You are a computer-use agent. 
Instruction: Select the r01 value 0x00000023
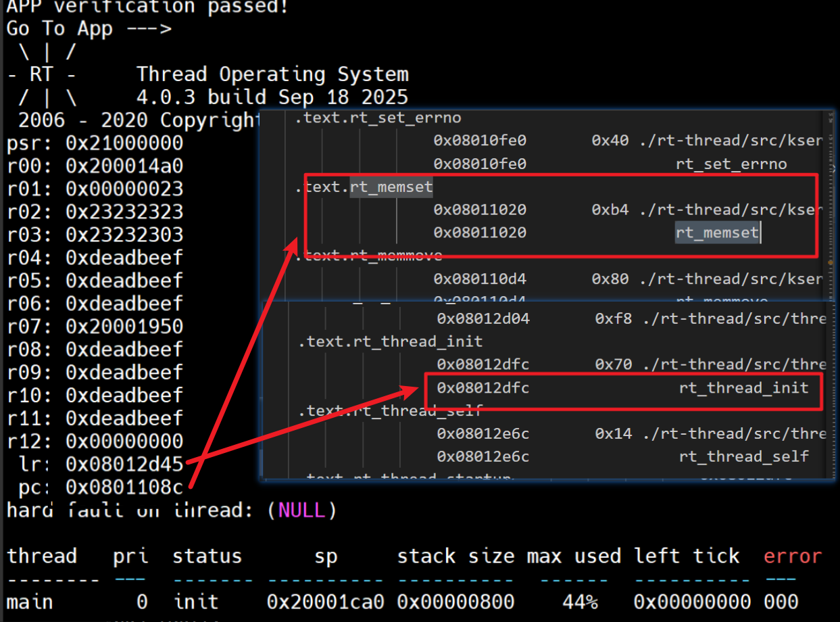(124, 189)
